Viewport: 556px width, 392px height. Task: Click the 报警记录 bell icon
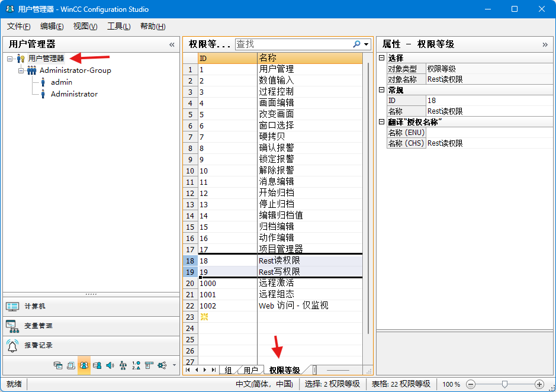(x=12, y=346)
